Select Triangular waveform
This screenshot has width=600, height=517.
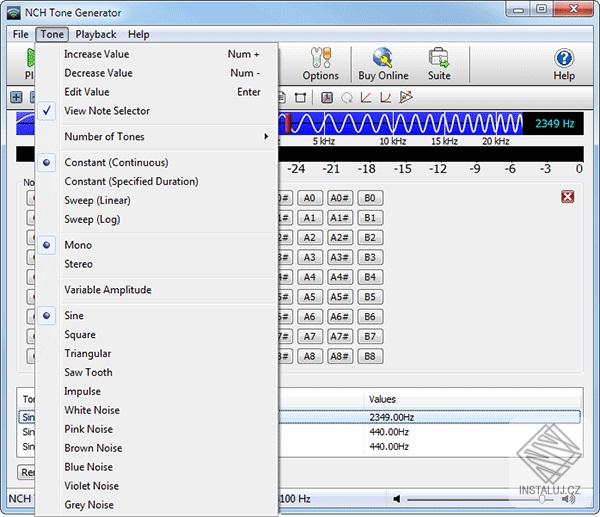tap(157, 354)
